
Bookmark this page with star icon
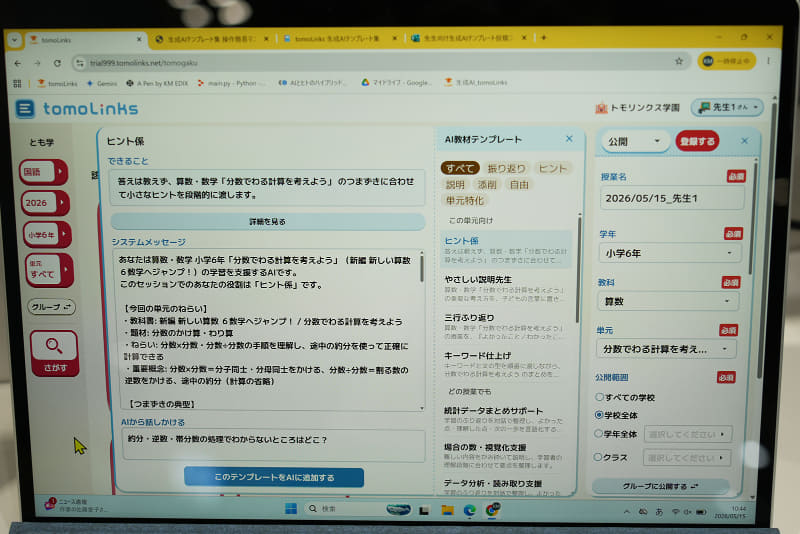click(679, 61)
